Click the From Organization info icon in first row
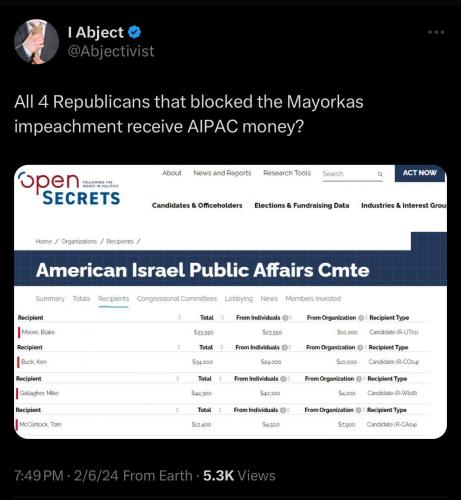This screenshot has height=500, width=461. point(361,318)
